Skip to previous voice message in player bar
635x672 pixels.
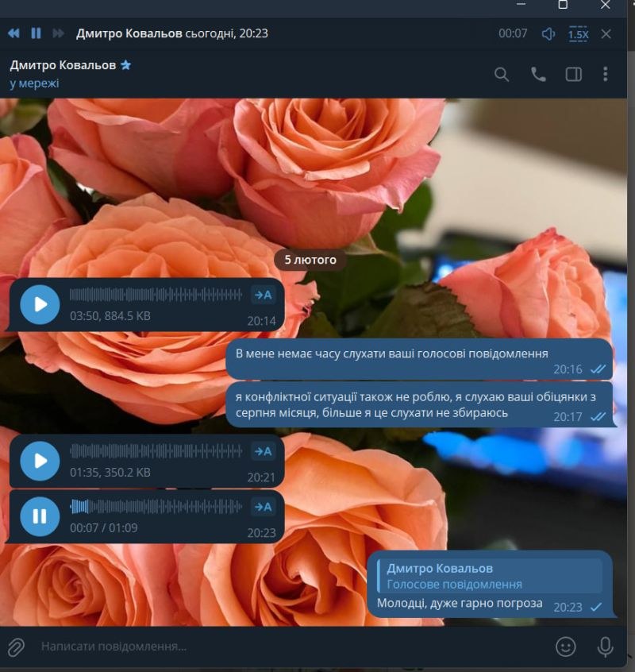[13, 33]
